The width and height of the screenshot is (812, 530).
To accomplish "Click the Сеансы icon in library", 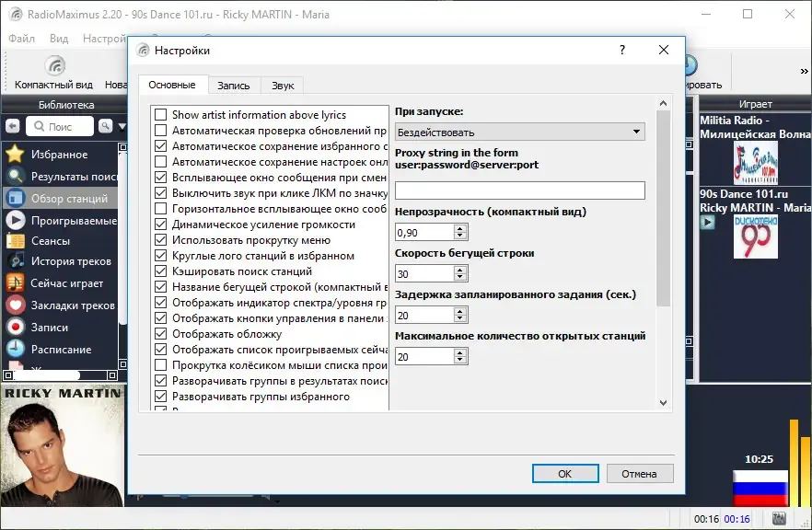I will coord(15,241).
